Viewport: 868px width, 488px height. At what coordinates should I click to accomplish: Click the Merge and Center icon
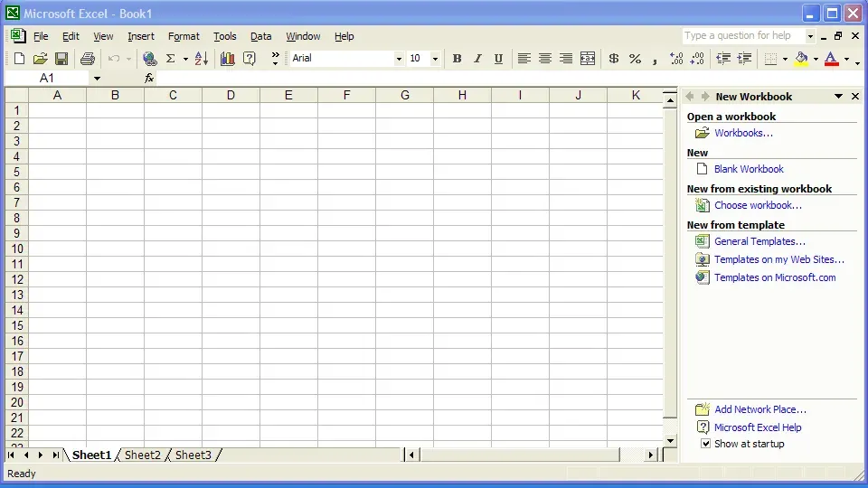(588, 59)
